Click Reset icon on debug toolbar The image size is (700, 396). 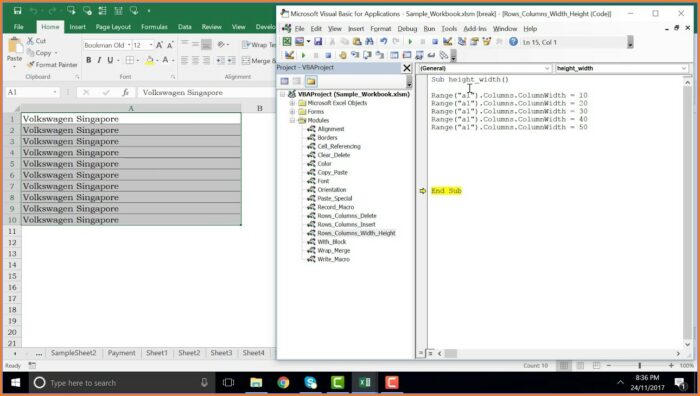coord(328,55)
